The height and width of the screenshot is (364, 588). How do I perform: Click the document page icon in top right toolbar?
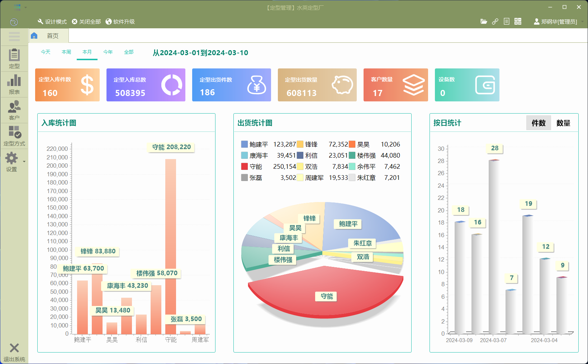[507, 21]
